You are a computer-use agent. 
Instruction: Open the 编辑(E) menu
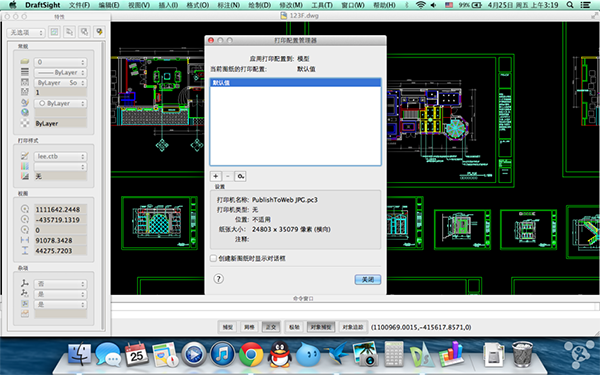point(109,5)
